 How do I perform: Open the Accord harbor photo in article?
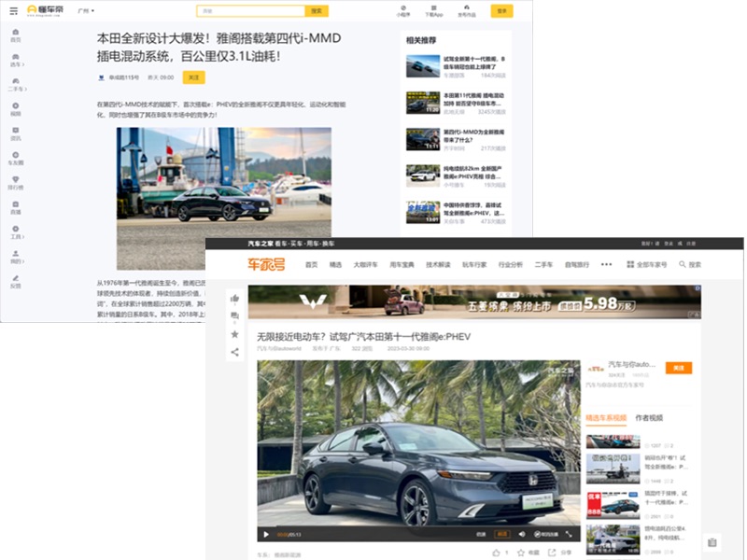pos(224,198)
